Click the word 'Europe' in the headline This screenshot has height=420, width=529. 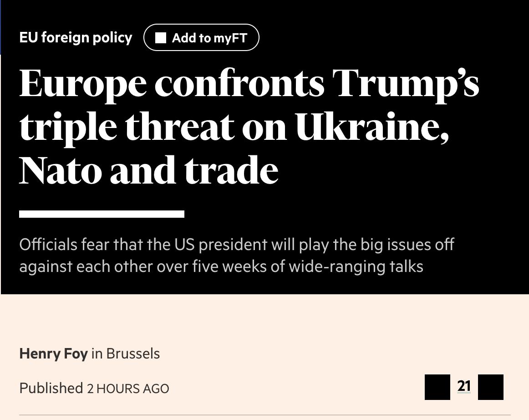coord(83,83)
